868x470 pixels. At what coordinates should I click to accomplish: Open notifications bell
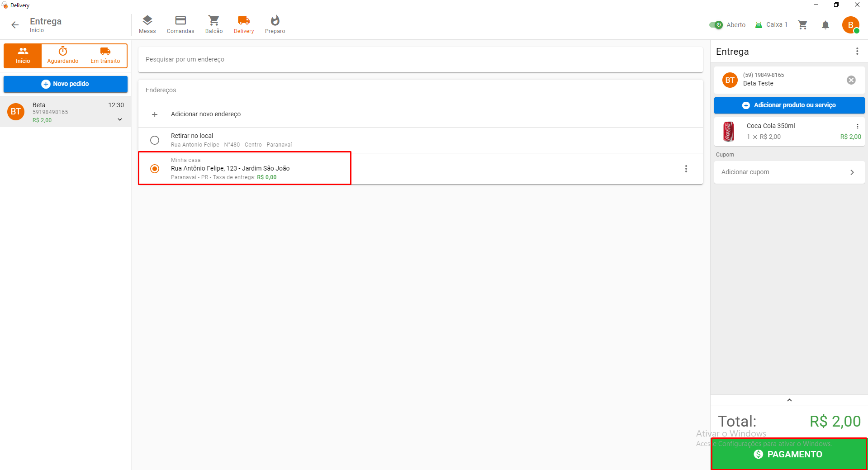point(825,25)
